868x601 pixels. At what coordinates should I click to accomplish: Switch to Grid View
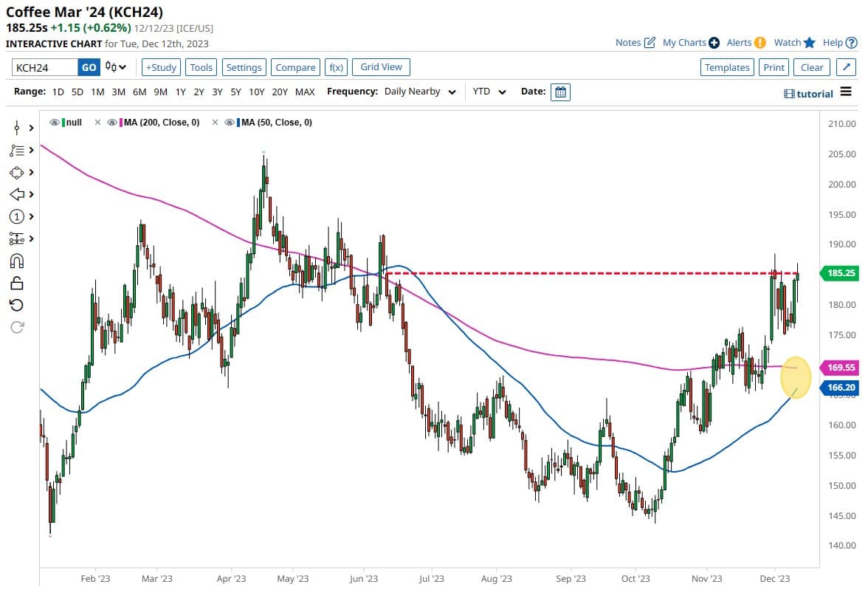[x=381, y=66]
